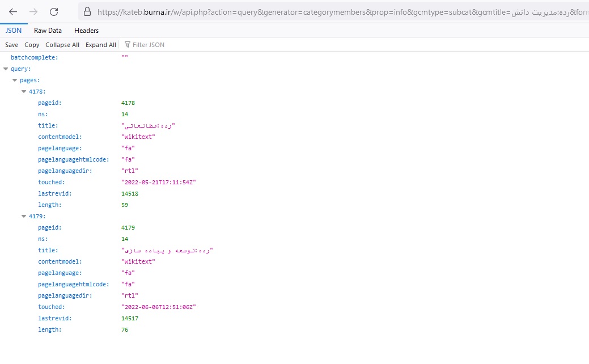589x364 pixels.
Task: Switch to the Raw Data tab
Action: pyautogui.click(x=48, y=31)
